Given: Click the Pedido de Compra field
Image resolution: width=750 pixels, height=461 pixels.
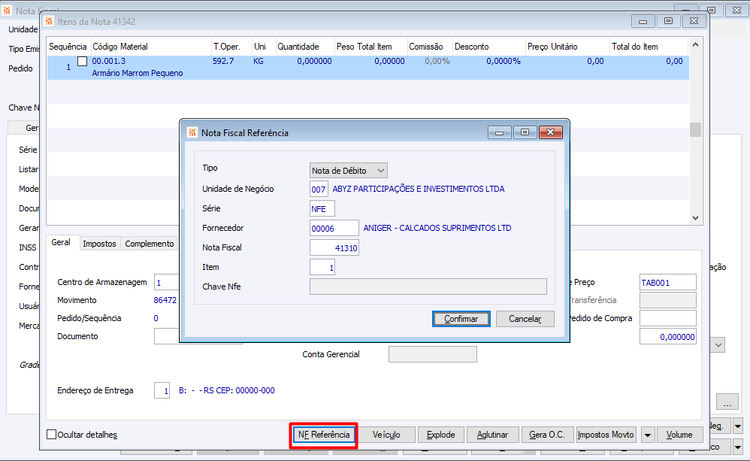Looking at the screenshot, I should click(x=668, y=318).
